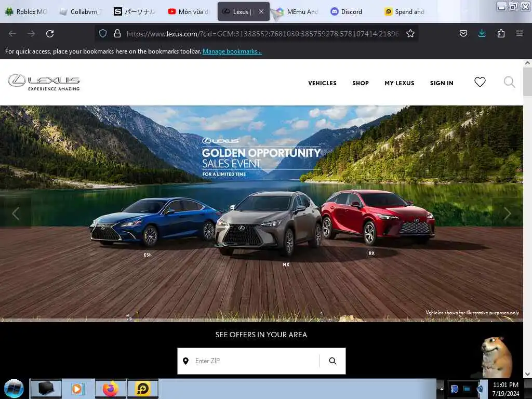Image resolution: width=532 pixels, height=399 pixels.
Task: Open the extensions puzzle icon
Action: point(501,33)
